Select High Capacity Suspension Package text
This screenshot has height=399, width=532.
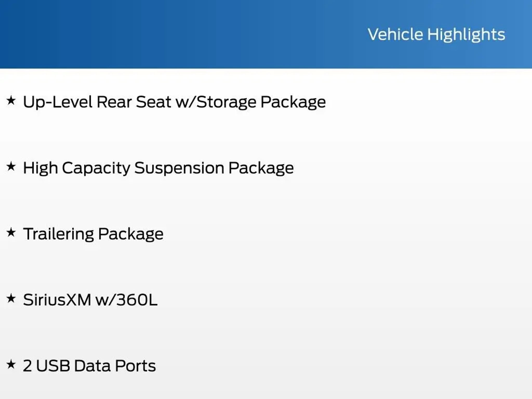158,168
